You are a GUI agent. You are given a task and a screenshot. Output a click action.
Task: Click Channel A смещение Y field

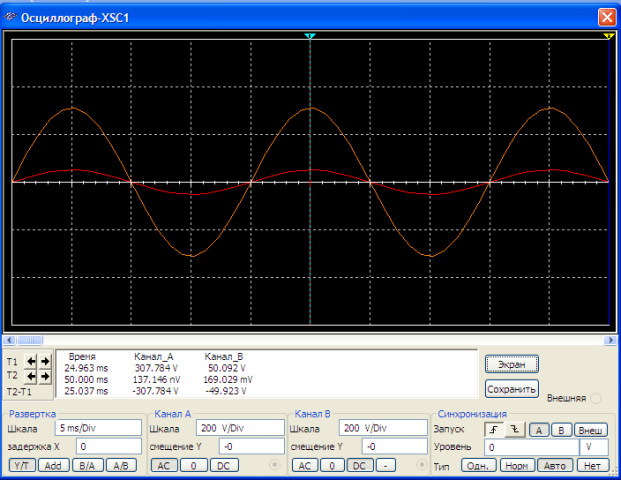[x=251, y=446]
